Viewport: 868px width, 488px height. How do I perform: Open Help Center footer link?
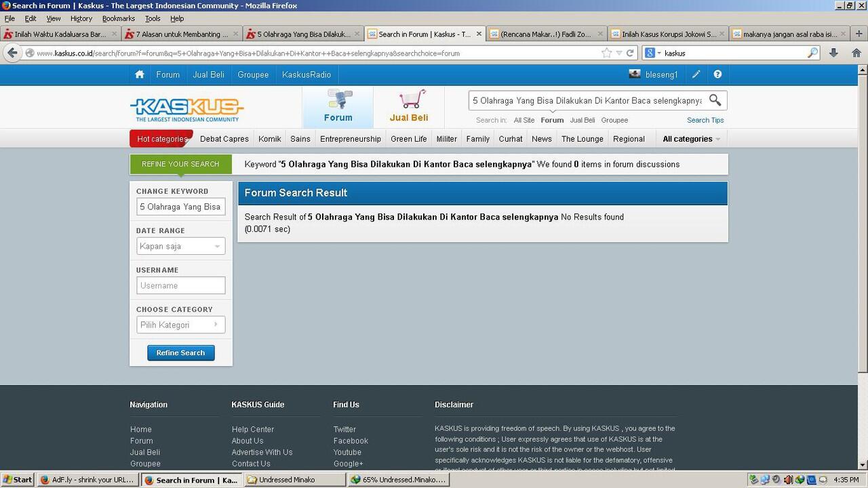pyautogui.click(x=252, y=429)
